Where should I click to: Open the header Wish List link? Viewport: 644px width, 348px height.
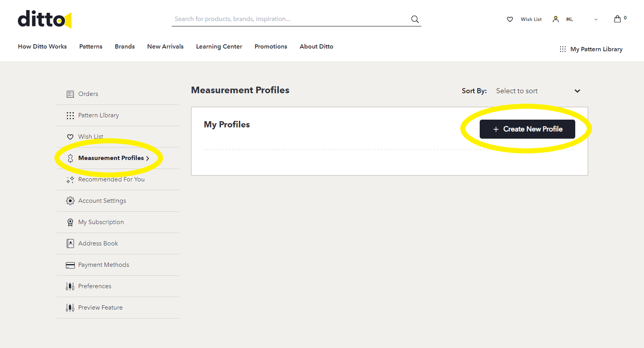(531, 19)
